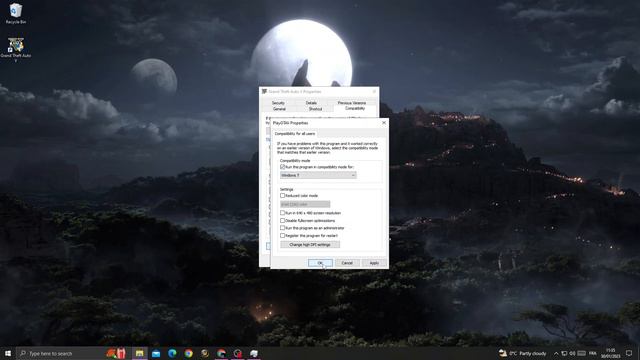The width and height of the screenshot is (640, 360).
Task: Confirm with the OK button
Action: pos(320,263)
